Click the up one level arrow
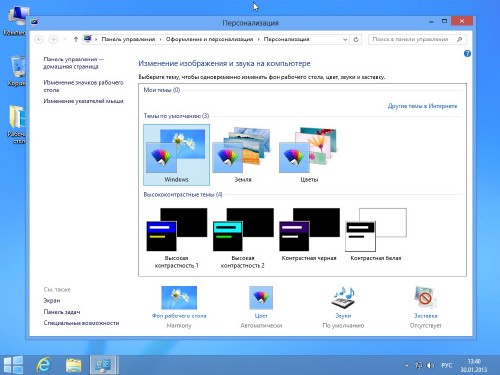This screenshot has width=500, height=375. (x=76, y=39)
